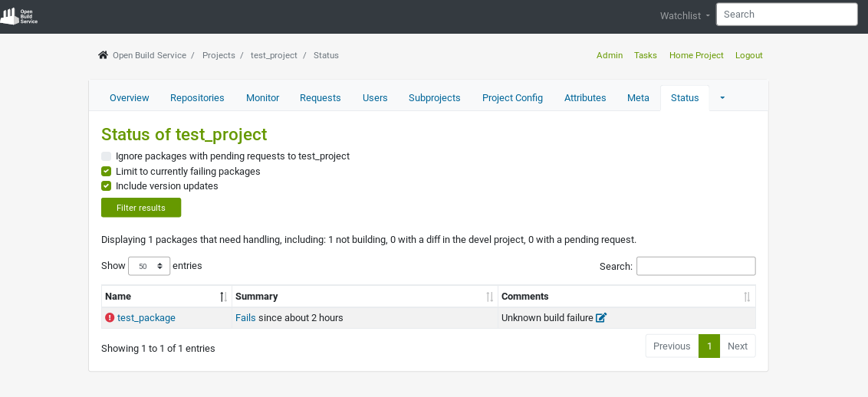Click the Logout link
Image resolution: width=868 pixels, height=397 pixels.
tap(749, 55)
